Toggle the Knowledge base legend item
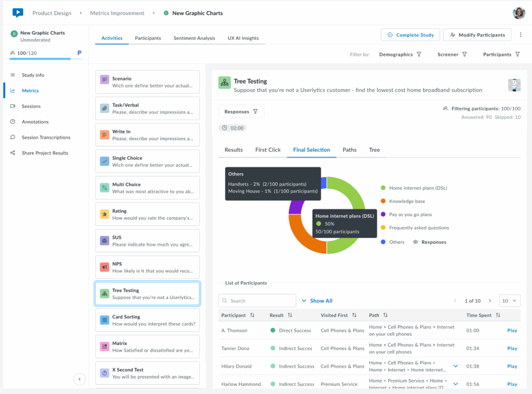This screenshot has width=532, height=394. pyautogui.click(x=407, y=201)
